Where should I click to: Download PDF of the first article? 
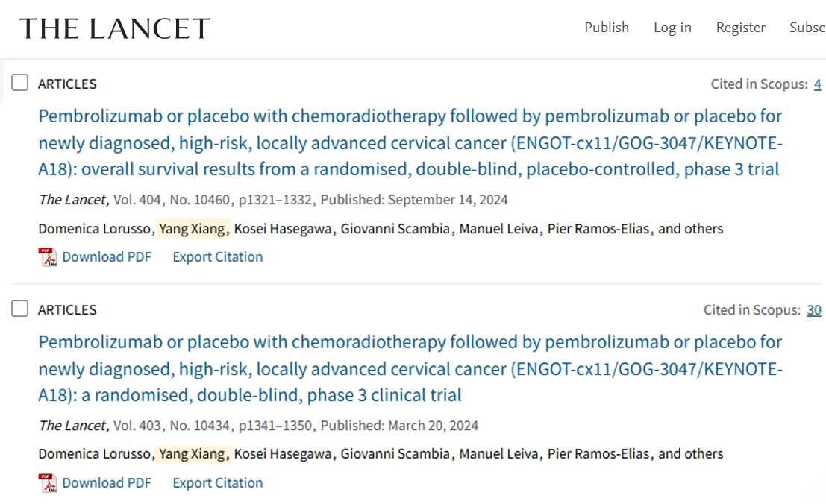(x=107, y=257)
